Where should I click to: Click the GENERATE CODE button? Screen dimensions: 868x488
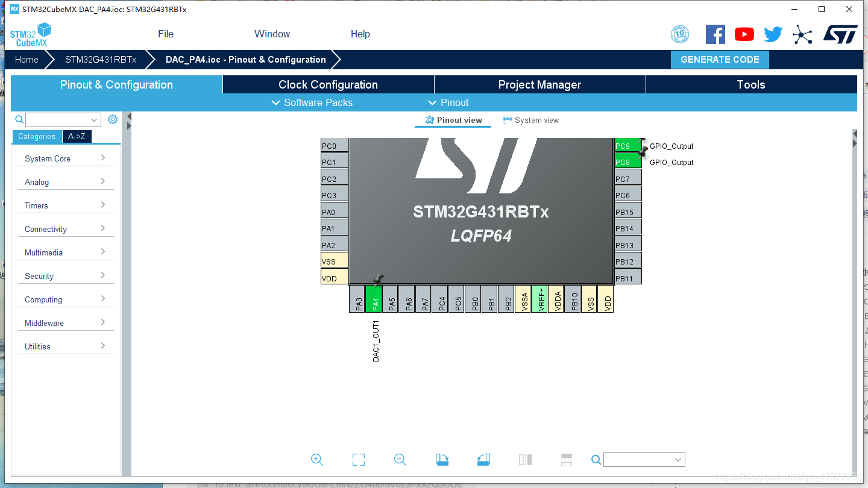click(x=720, y=60)
